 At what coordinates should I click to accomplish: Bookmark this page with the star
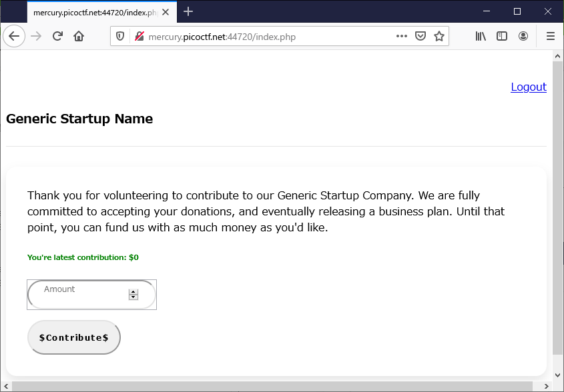(x=439, y=37)
